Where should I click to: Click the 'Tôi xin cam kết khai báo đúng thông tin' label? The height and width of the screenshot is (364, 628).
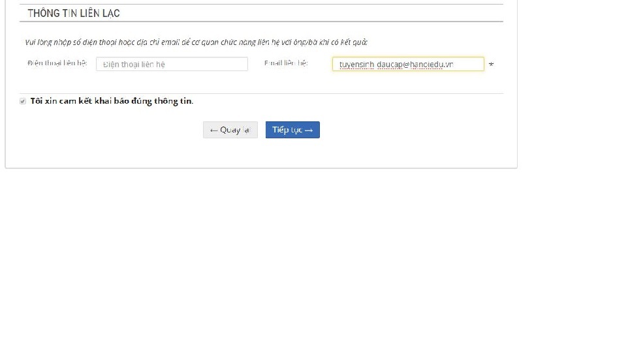click(112, 101)
